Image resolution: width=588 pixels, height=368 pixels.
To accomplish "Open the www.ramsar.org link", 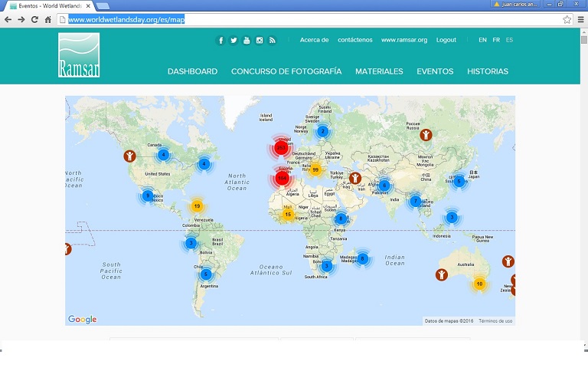I will 404,40.
